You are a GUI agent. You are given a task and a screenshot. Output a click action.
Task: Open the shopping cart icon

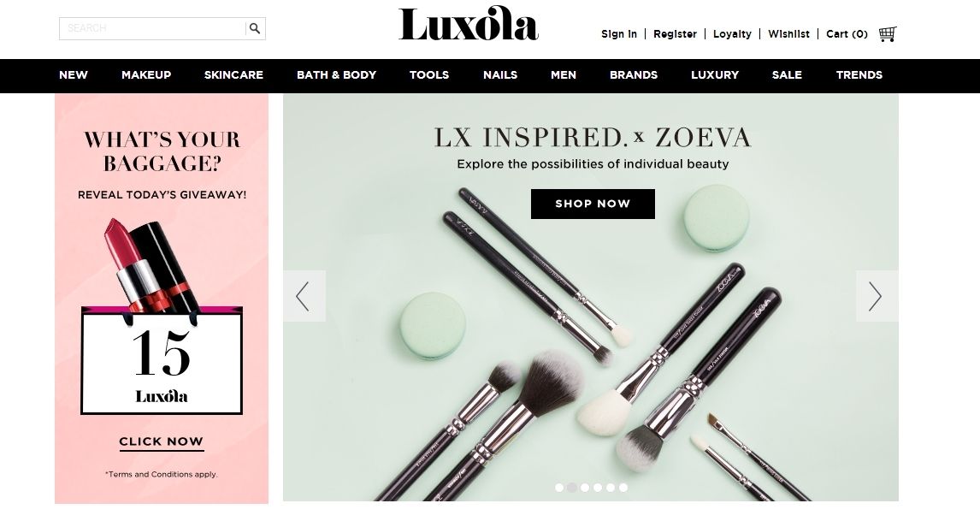click(x=888, y=33)
